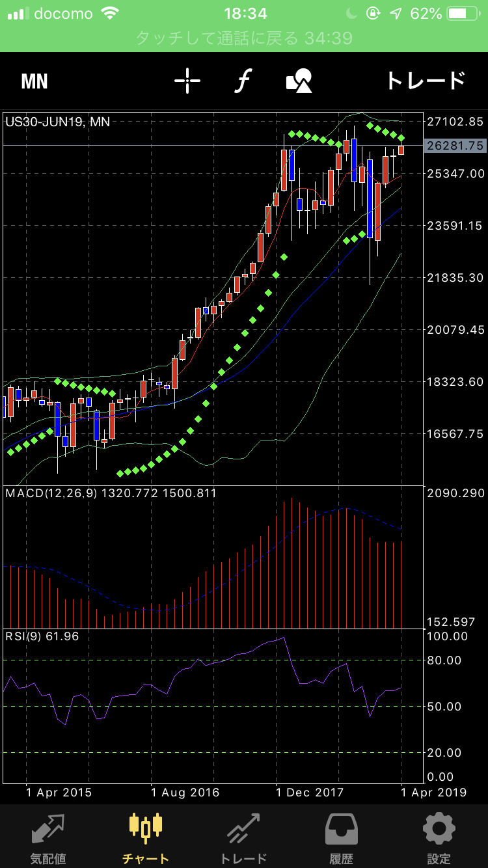Screen dimensions: 488x868
Task: Click the 1 Aug 2016 time axis marker
Action: (x=185, y=793)
